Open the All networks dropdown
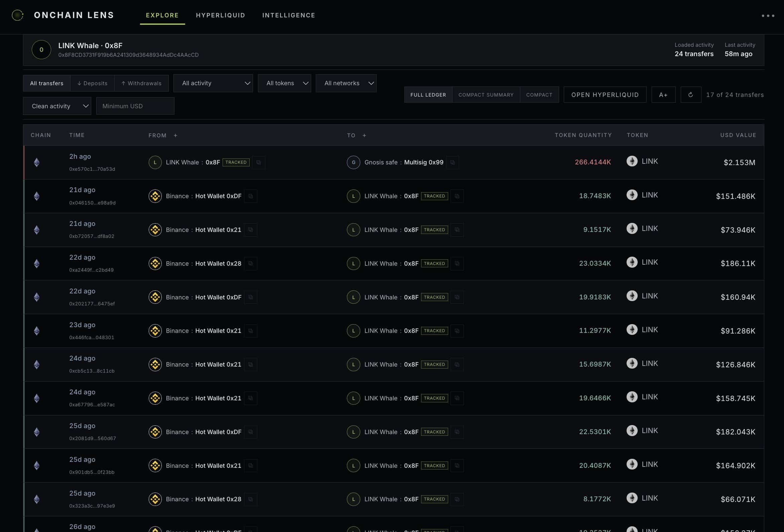This screenshot has width=784, height=532. (x=346, y=83)
